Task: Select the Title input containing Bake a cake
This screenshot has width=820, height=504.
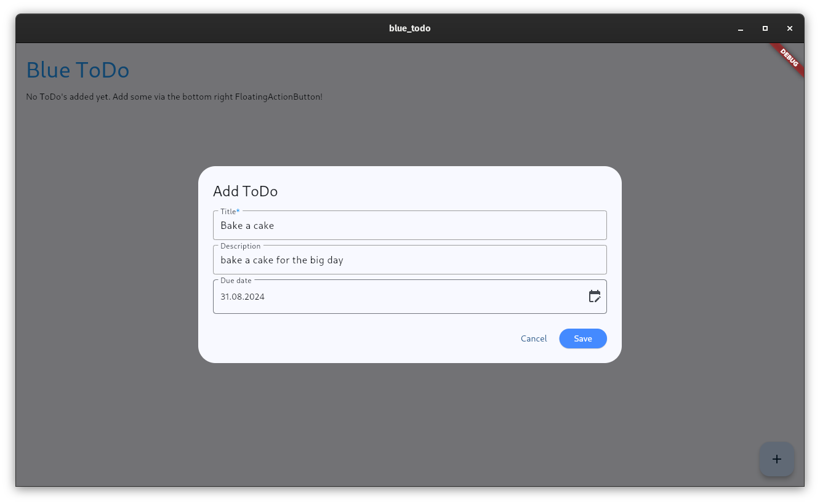Action: point(409,225)
